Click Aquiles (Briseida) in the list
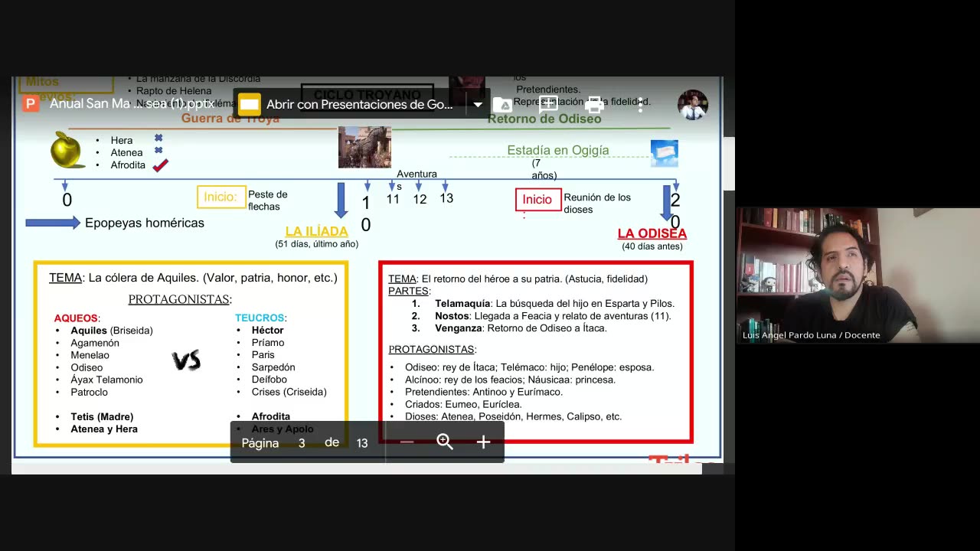The image size is (980, 551). pos(112,331)
